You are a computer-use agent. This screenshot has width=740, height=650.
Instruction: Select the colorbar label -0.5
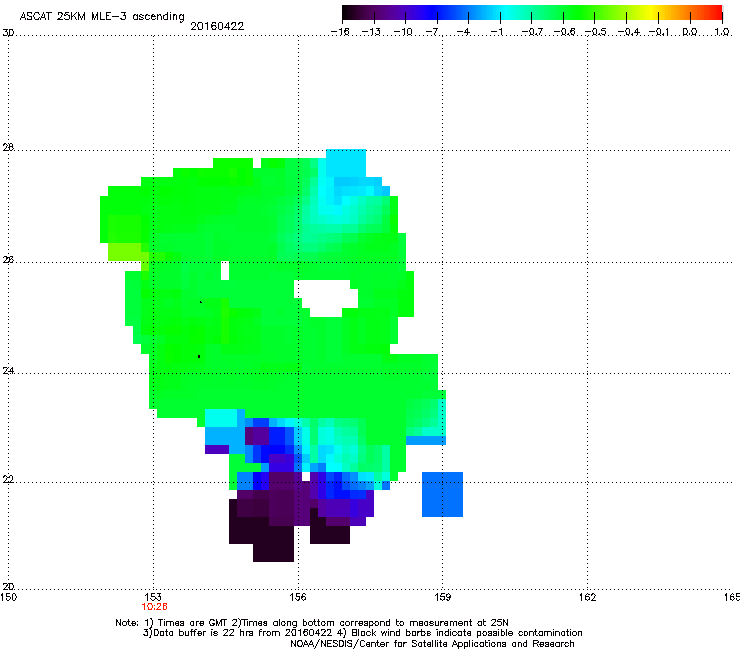click(x=596, y=32)
